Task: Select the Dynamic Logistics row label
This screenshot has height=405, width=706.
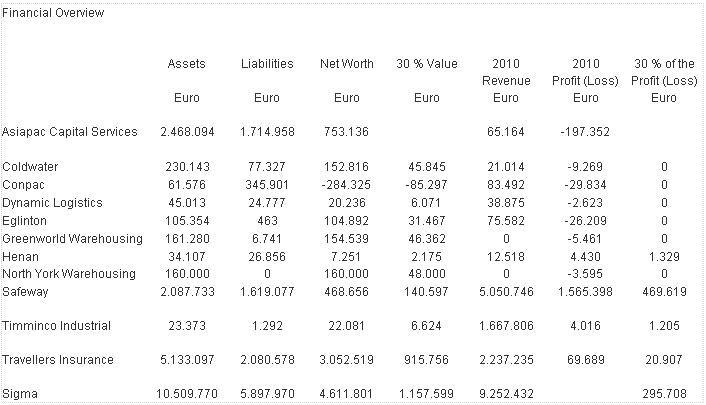Action: (54, 202)
